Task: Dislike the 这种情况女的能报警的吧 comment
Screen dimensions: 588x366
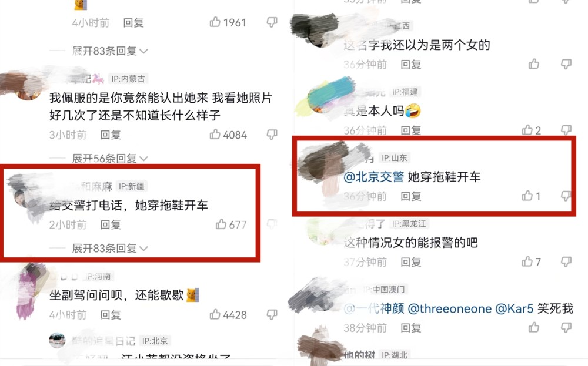Action: pos(566,261)
